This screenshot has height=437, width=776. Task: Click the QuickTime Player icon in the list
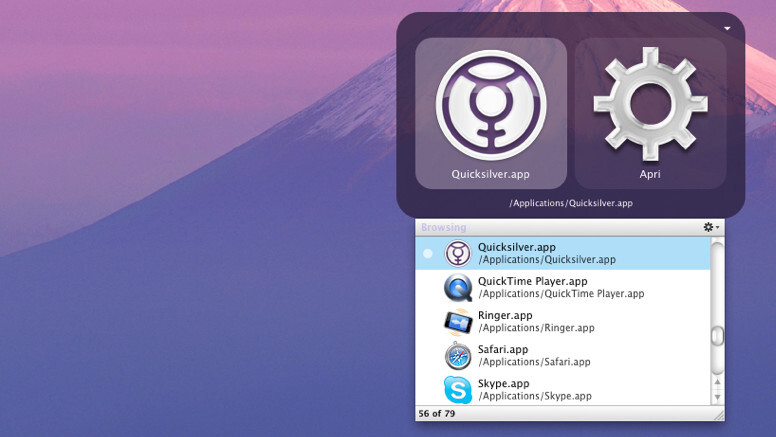click(458, 288)
